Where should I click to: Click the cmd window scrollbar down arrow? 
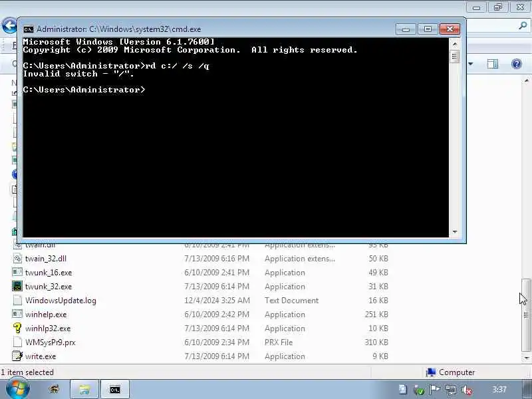pyautogui.click(x=455, y=231)
